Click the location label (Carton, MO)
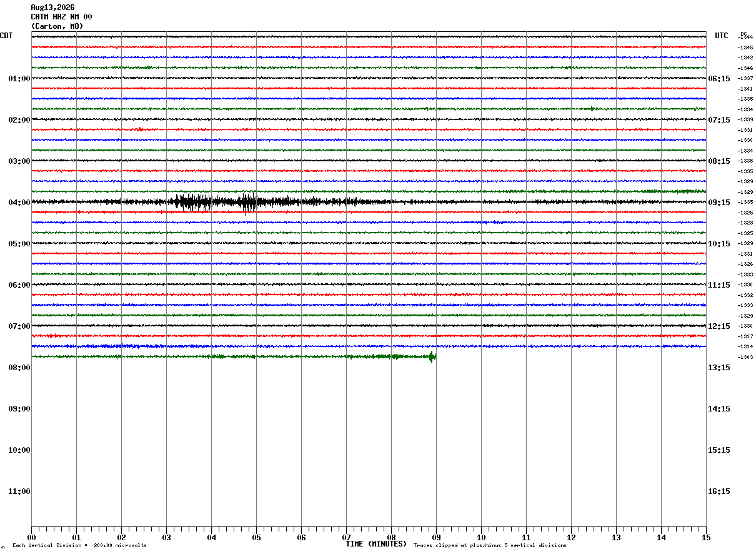Image resolution: width=756 pixels, height=554 pixels. point(57,26)
